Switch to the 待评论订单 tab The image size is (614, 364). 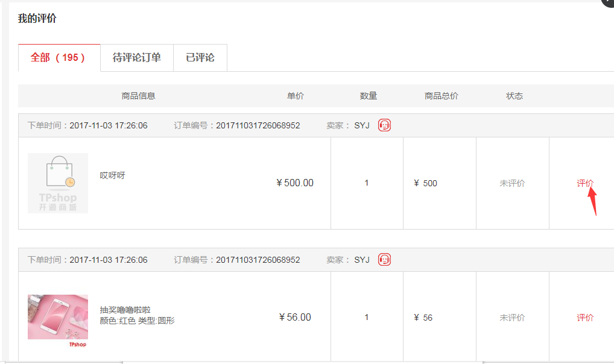pos(137,58)
